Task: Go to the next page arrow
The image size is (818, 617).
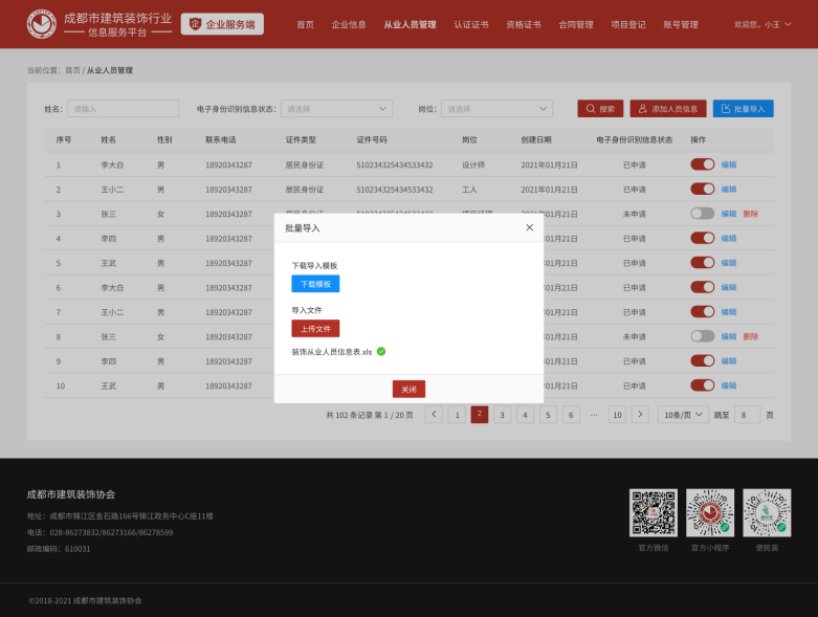Action: 640,414
